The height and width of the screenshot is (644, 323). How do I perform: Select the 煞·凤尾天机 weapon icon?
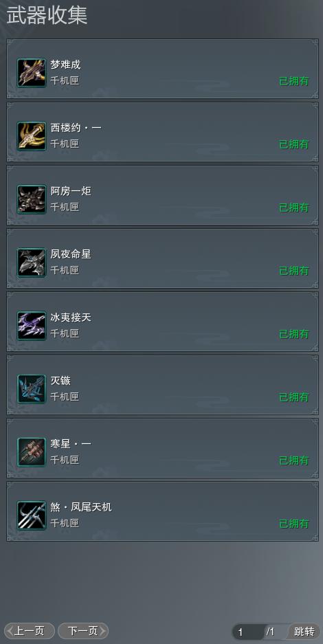32,515
